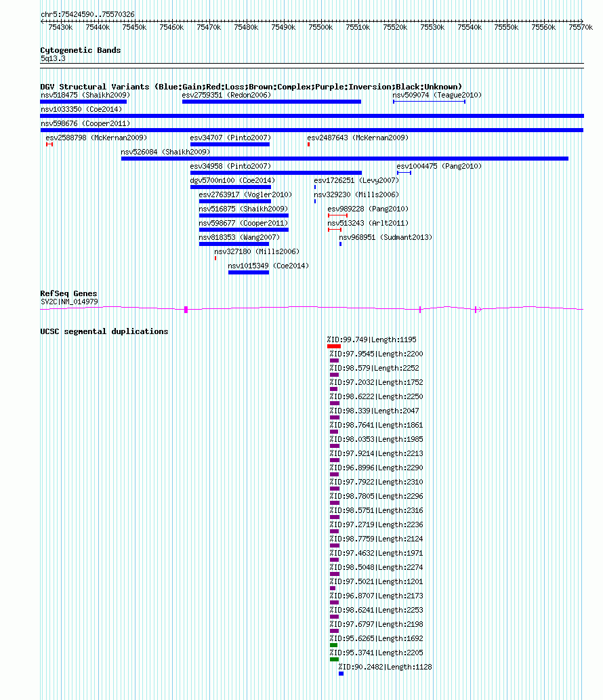This screenshot has height=700, width=603.
Task: Select the esv34958 (Pinto2007) variant label
Action: pos(230,167)
